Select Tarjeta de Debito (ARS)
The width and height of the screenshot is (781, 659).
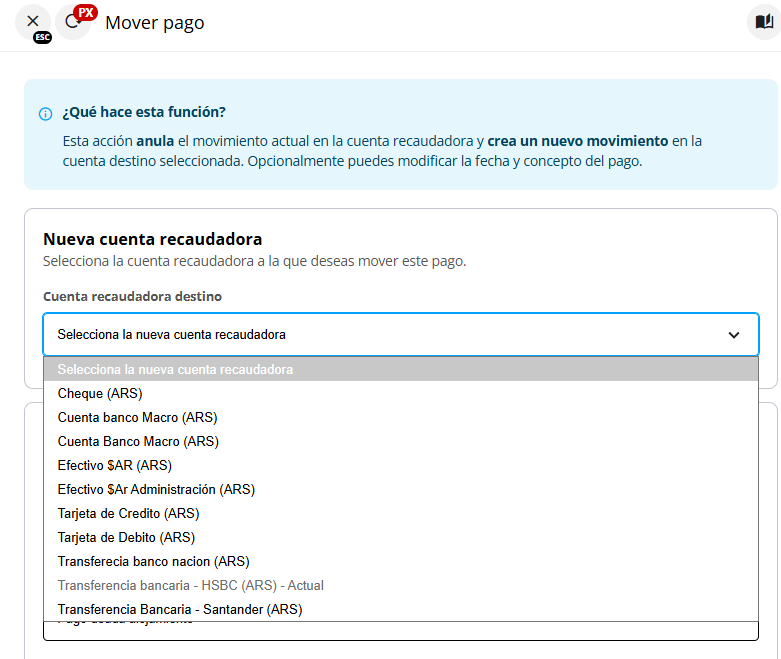tap(400, 537)
